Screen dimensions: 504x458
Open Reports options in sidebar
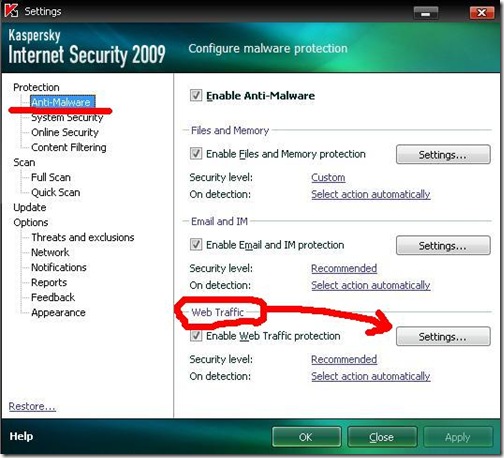tap(49, 282)
